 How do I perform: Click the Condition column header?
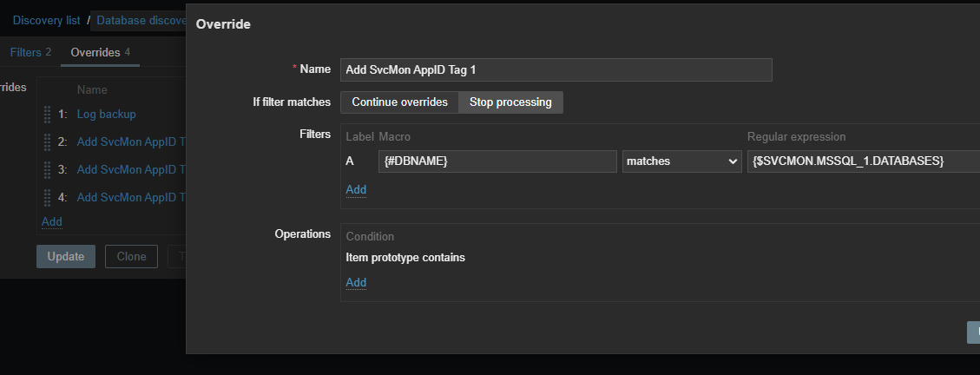(370, 236)
